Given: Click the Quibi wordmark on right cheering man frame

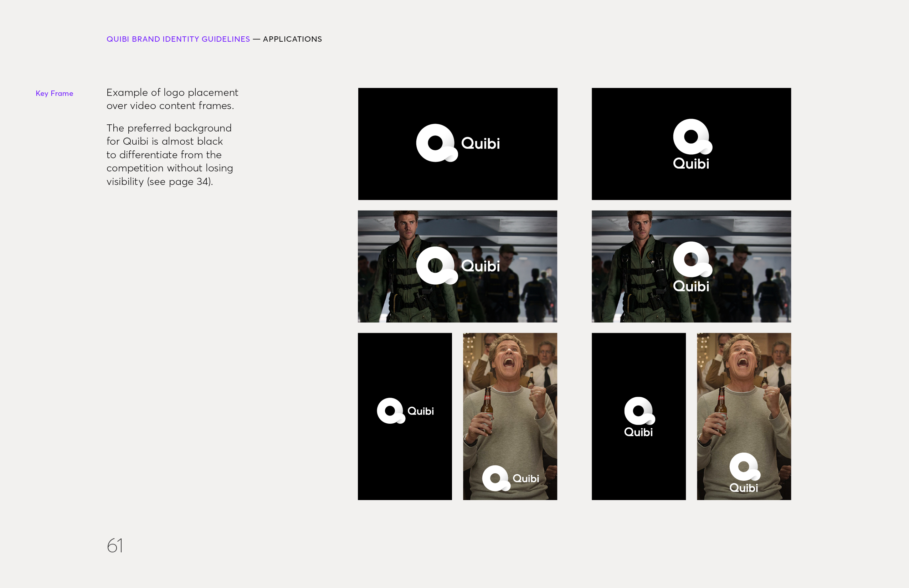Looking at the screenshot, I should 744,488.
